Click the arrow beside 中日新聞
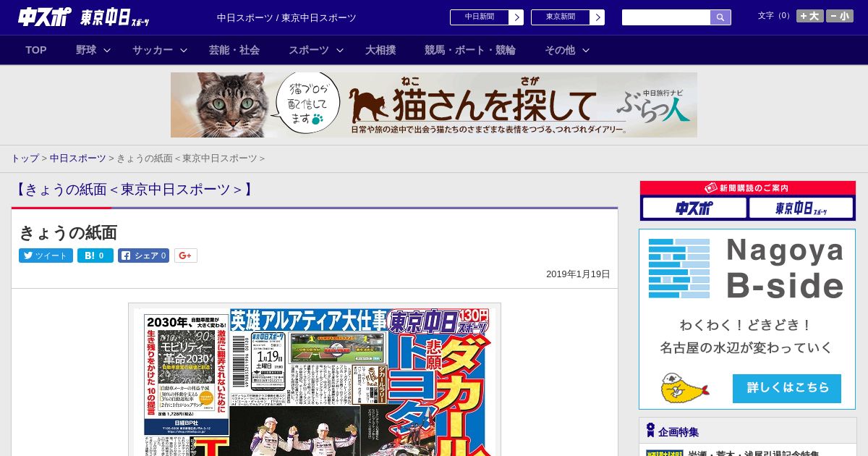 point(516,17)
